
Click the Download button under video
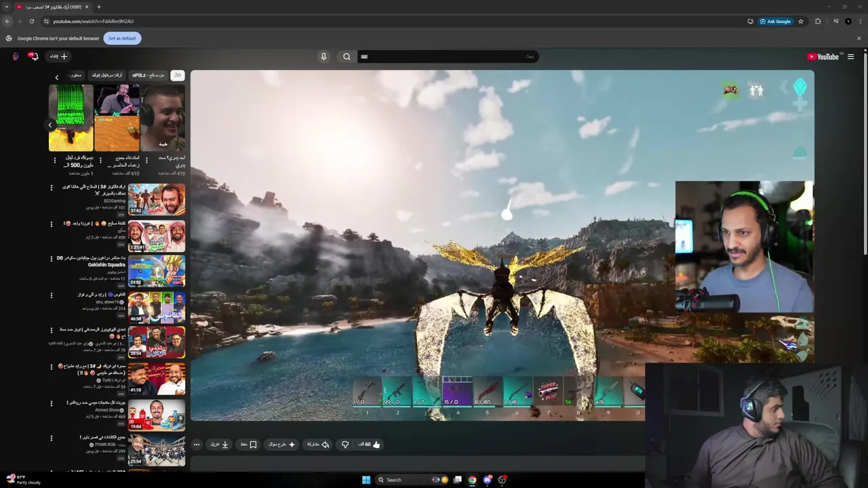(219, 445)
